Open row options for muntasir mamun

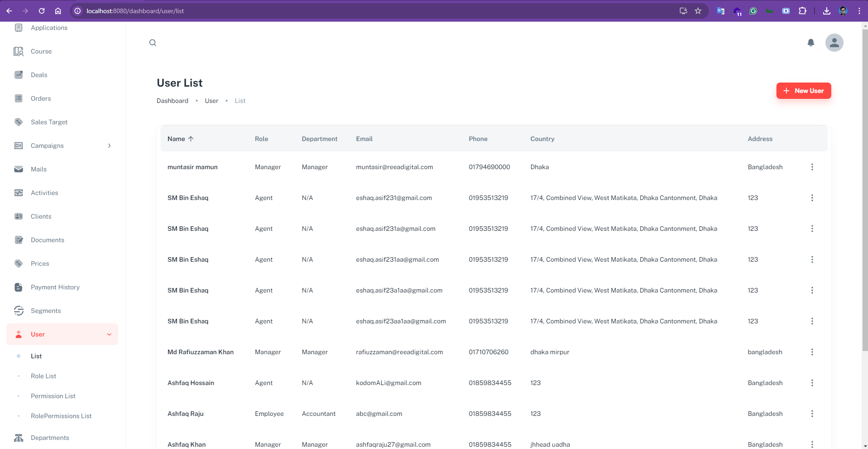(x=812, y=167)
